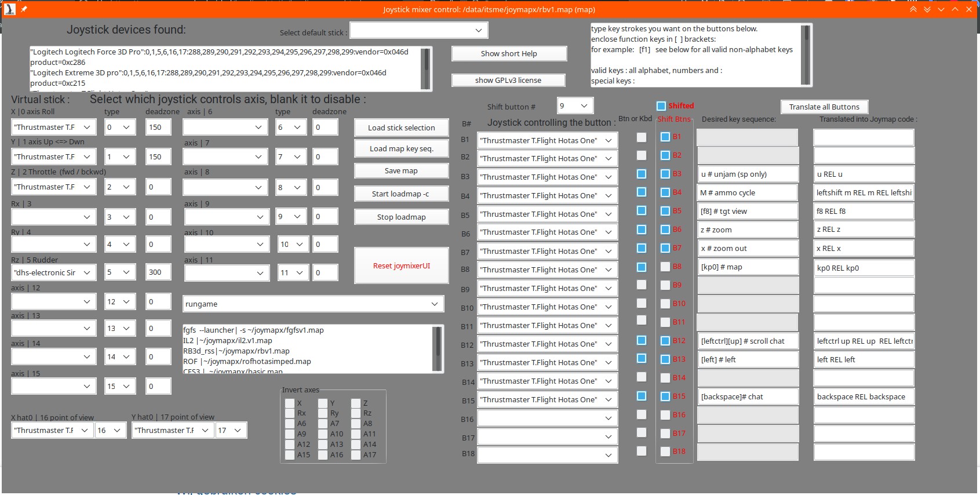Click the joystick devices list scrollbar
Image resolution: width=980 pixels, height=495 pixels.
425,69
